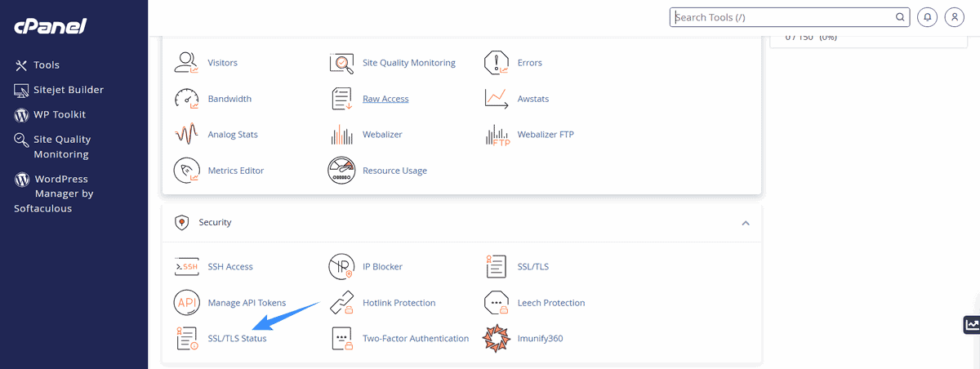This screenshot has height=369, width=980.
Task: Click the Hotlink Protection link
Action: tap(399, 303)
